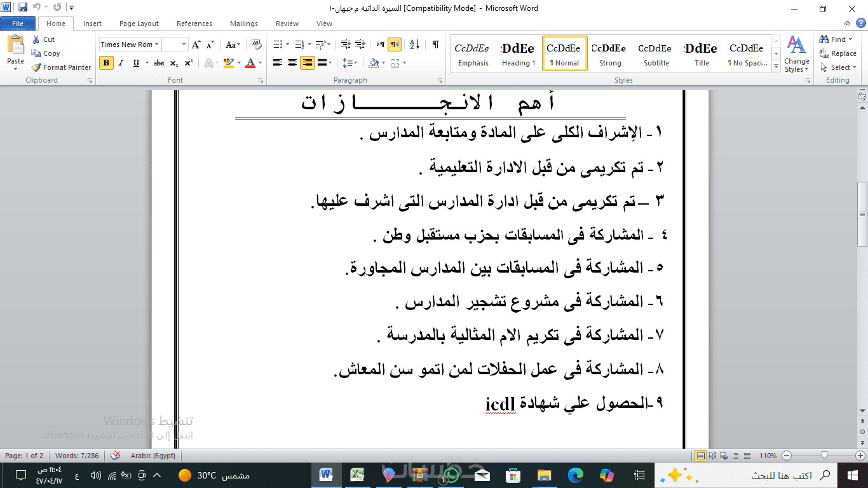The image size is (868, 488).
Task: Open the font name dropdown
Action: (158, 44)
